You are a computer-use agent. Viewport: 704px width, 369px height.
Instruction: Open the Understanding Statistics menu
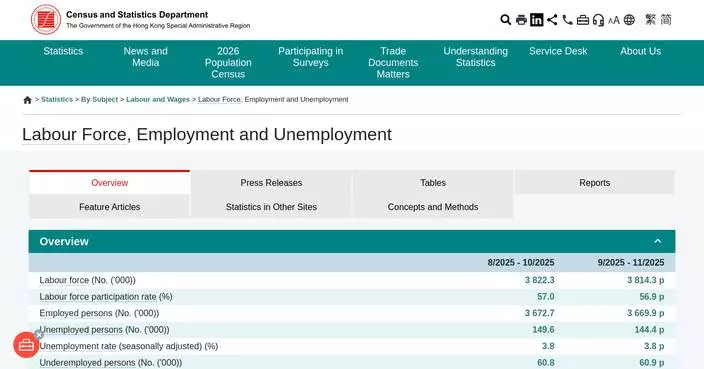(x=475, y=57)
